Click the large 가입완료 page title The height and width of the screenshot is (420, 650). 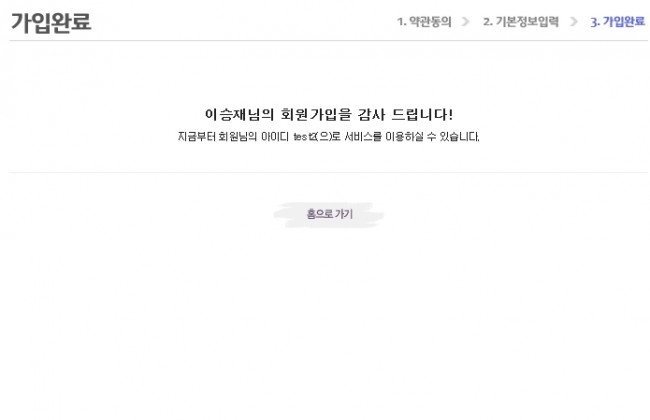click(x=51, y=22)
